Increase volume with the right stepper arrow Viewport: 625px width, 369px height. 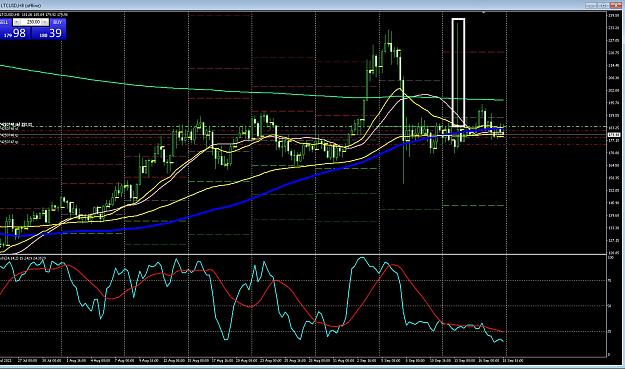click(45, 22)
